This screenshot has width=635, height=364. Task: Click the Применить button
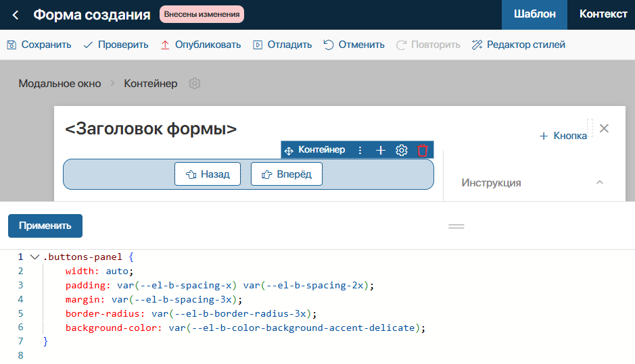pos(45,226)
